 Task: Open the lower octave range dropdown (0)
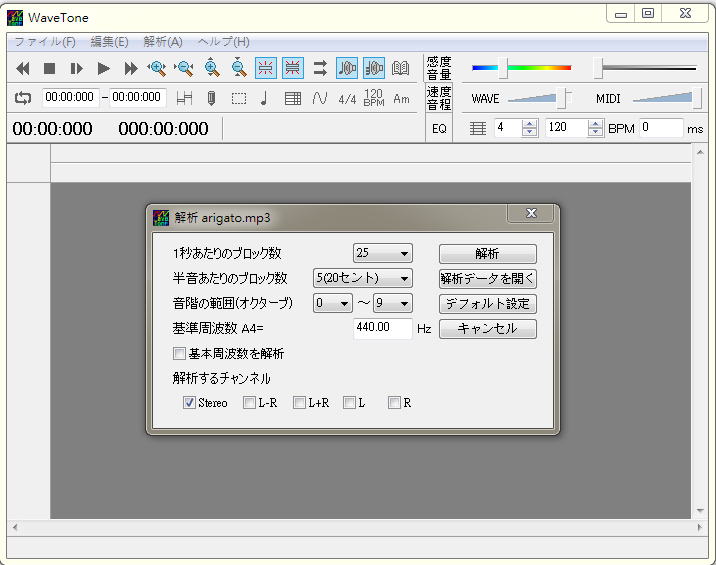pyautogui.click(x=332, y=303)
